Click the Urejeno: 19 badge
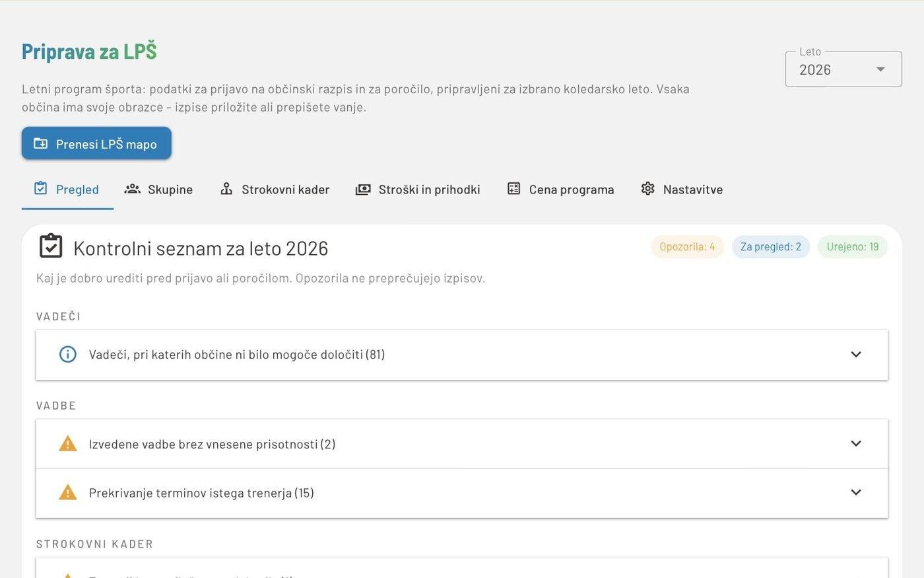 [853, 247]
